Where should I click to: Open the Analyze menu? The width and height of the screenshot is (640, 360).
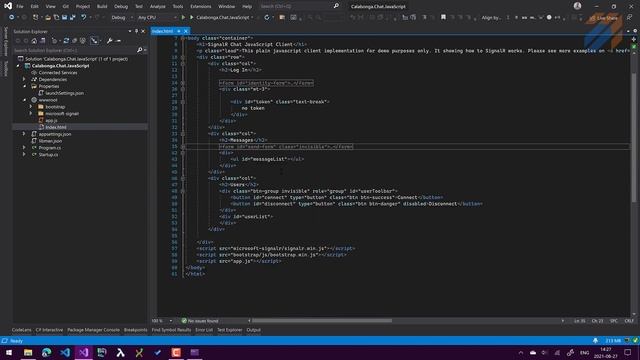[158, 6]
